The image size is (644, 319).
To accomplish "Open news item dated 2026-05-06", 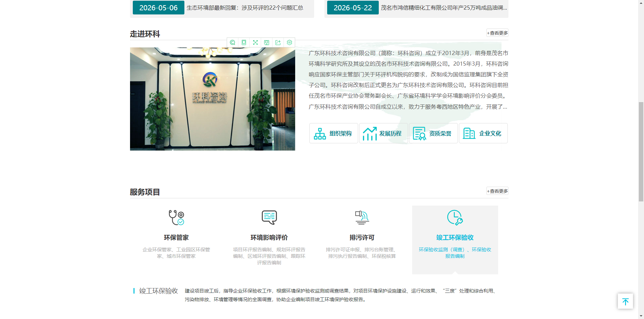I will coord(245,8).
